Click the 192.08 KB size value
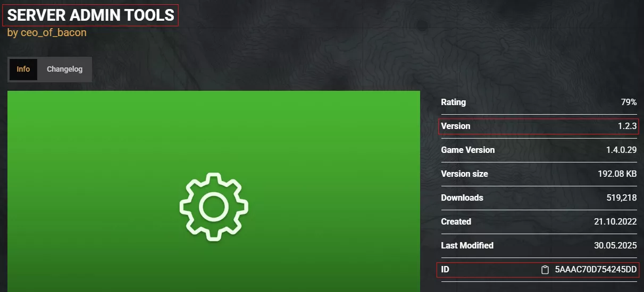 (617, 174)
